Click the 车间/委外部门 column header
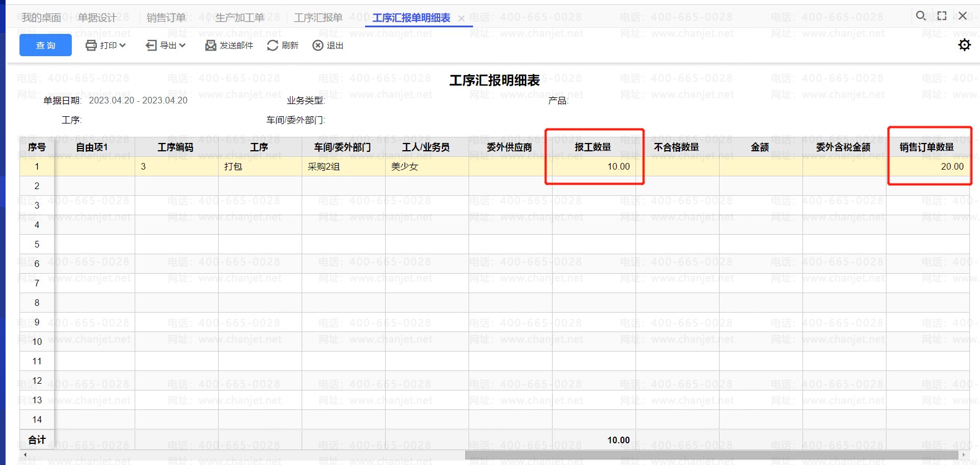The image size is (980, 465). coord(343,147)
